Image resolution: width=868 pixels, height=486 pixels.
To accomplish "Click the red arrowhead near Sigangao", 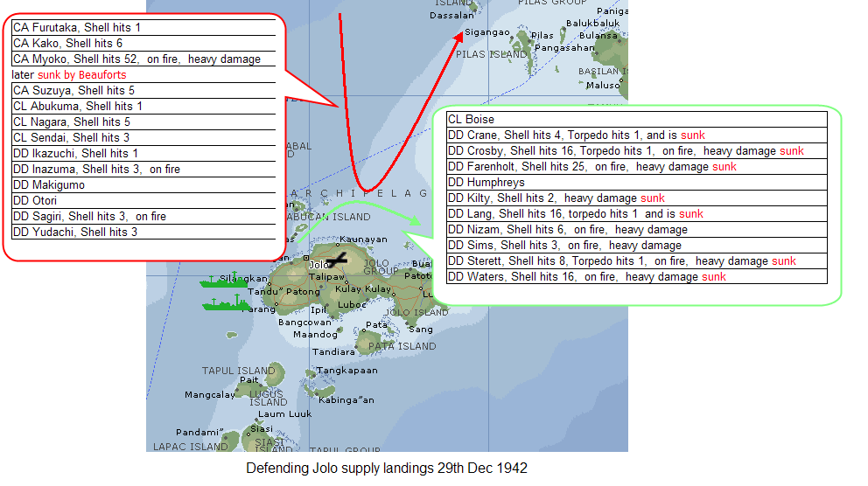I will click(458, 37).
